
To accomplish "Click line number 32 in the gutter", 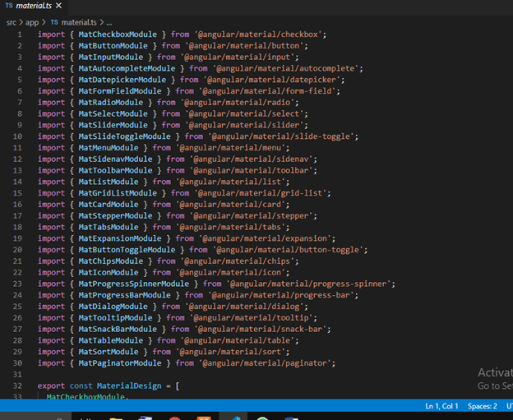I will [x=17, y=386].
